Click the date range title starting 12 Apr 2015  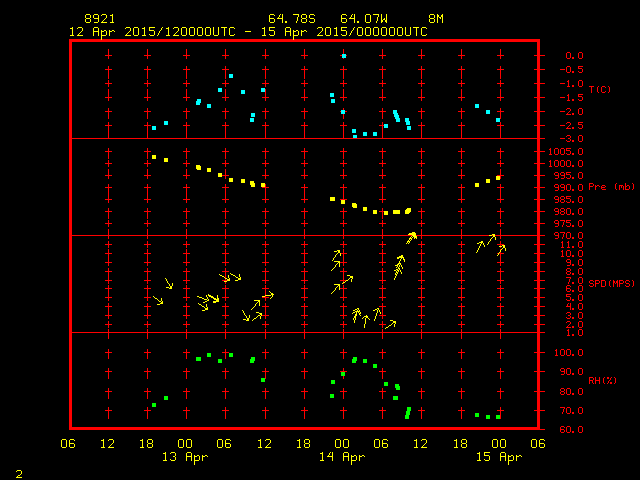248,31
